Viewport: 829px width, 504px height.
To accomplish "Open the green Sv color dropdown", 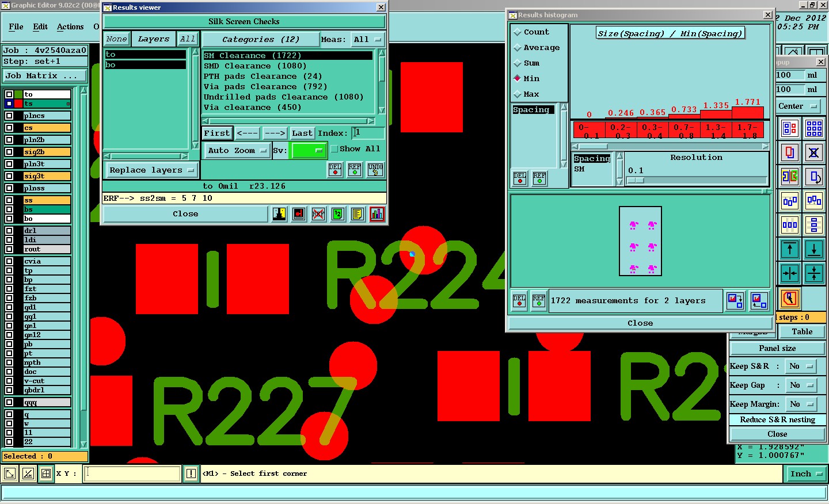I will (x=309, y=151).
